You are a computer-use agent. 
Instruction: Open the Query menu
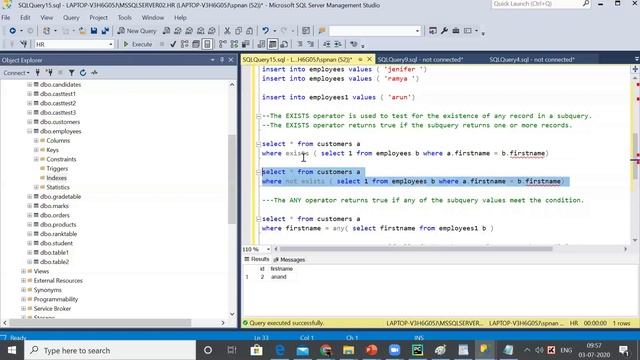pyautogui.click(x=71, y=18)
